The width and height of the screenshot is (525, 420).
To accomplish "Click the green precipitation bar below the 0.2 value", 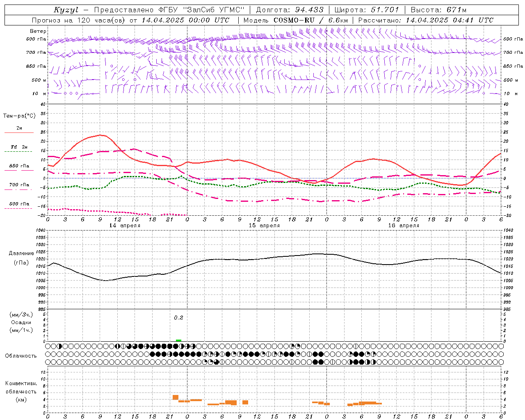I will [x=178, y=340].
